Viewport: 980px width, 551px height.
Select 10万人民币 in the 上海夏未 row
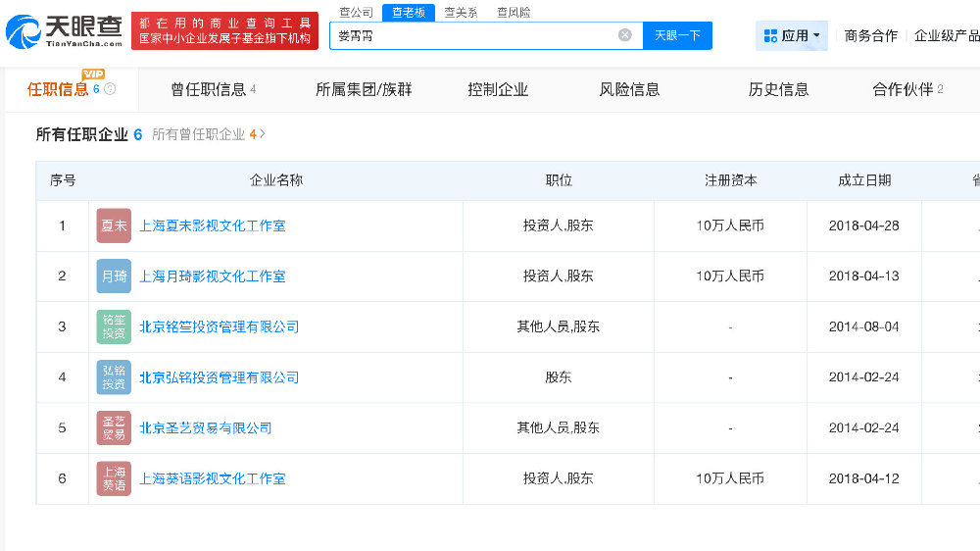[x=731, y=225]
